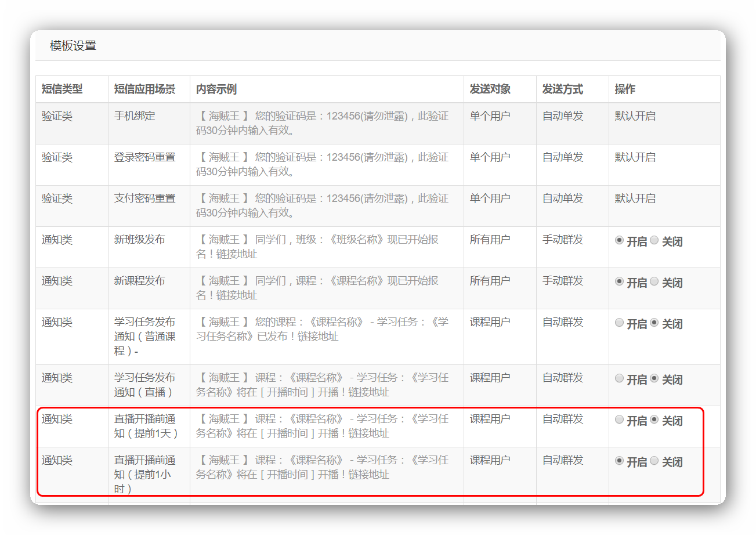The width and height of the screenshot is (756, 535).
Task: Turn on 学习任务发布通知（普通课程） with 开启
Action: 619,323
